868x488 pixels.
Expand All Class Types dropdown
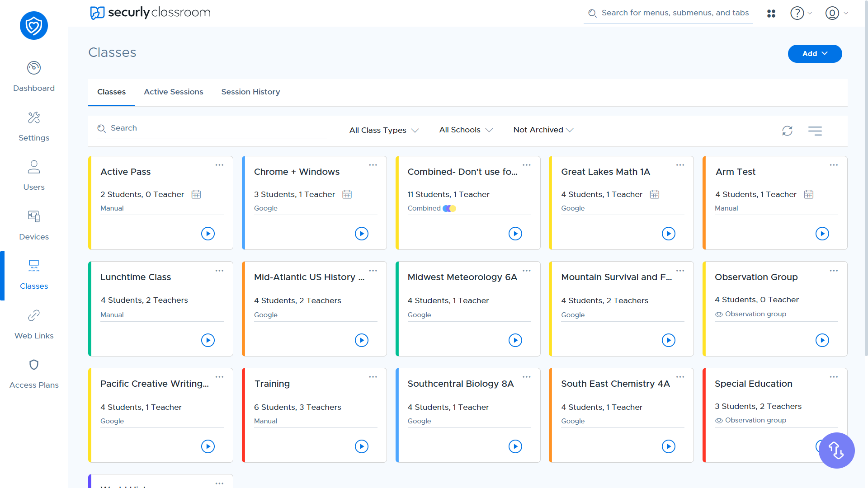pos(384,130)
